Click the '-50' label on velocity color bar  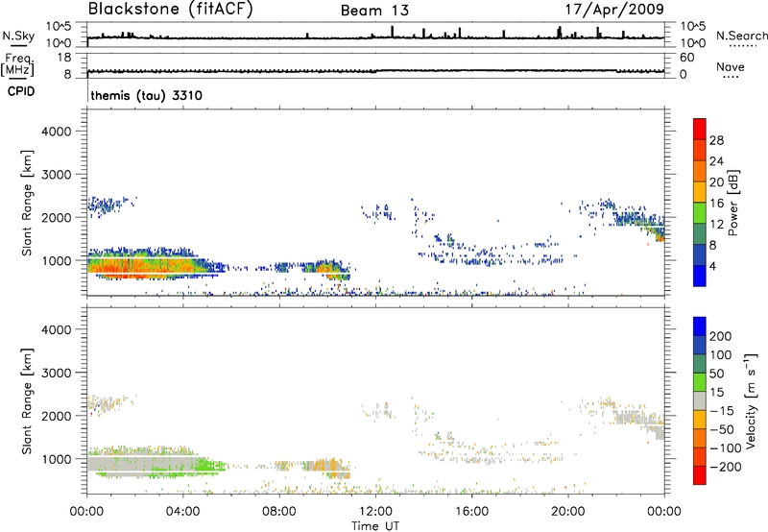click(x=722, y=429)
